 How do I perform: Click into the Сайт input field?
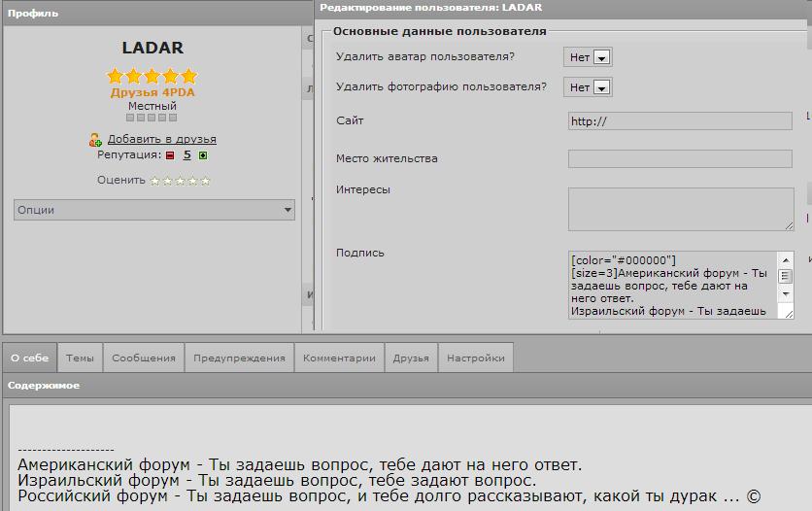pyautogui.click(x=680, y=121)
